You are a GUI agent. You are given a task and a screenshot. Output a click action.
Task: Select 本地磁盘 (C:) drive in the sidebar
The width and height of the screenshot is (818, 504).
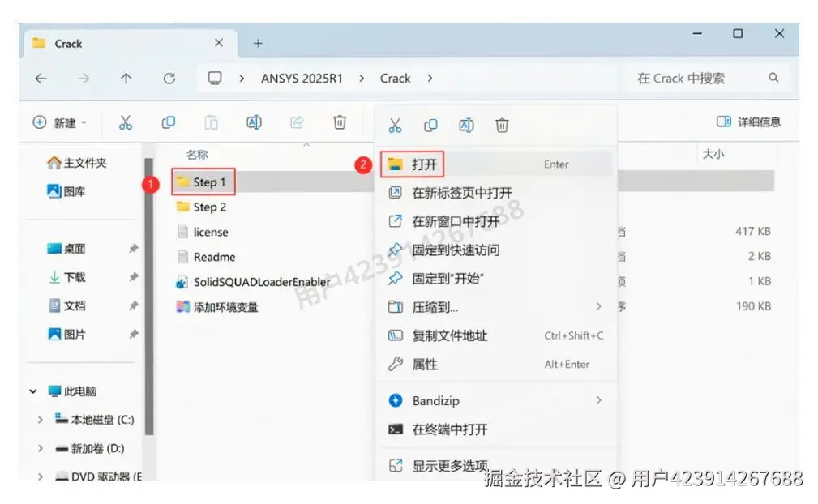pos(94,420)
